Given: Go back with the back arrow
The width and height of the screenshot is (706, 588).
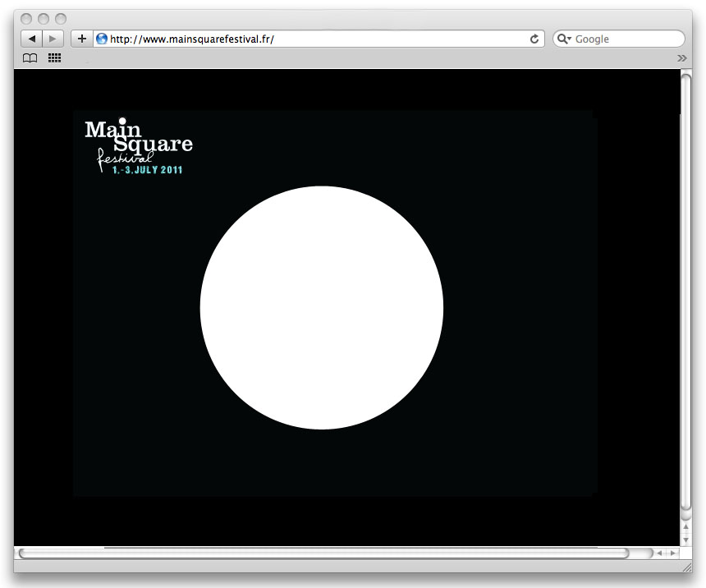Looking at the screenshot, I should (x=31, y=39).
